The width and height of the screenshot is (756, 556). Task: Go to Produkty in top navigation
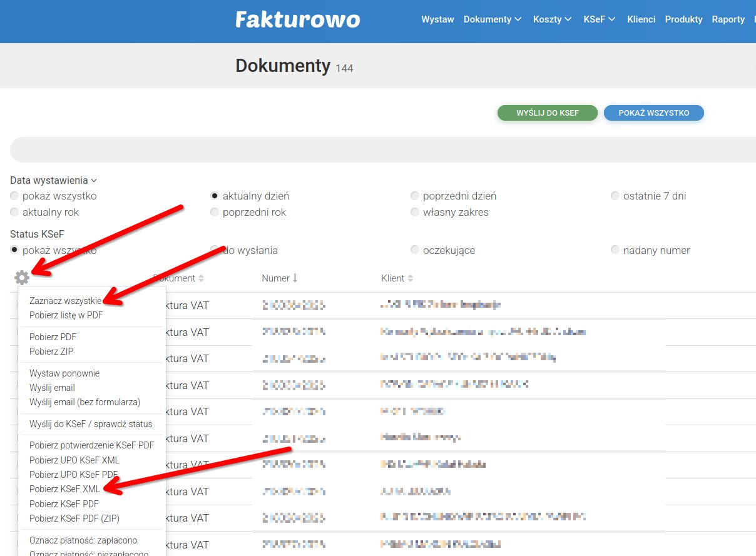[x=684, y=19]
